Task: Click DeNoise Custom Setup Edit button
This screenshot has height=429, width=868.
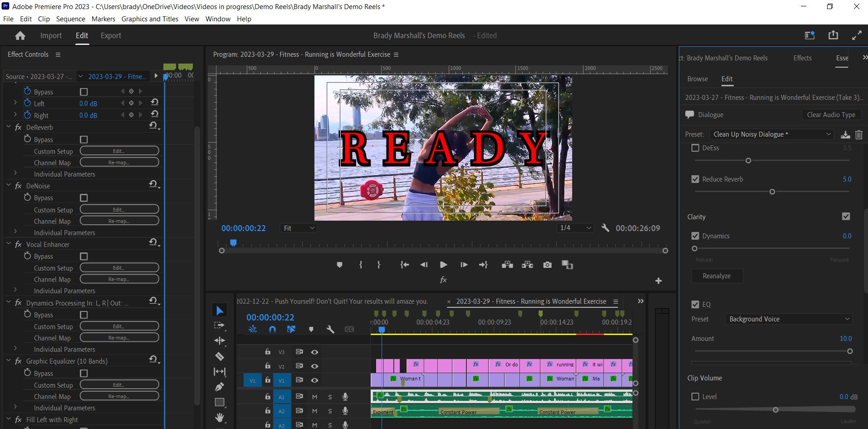Action: 119,210
